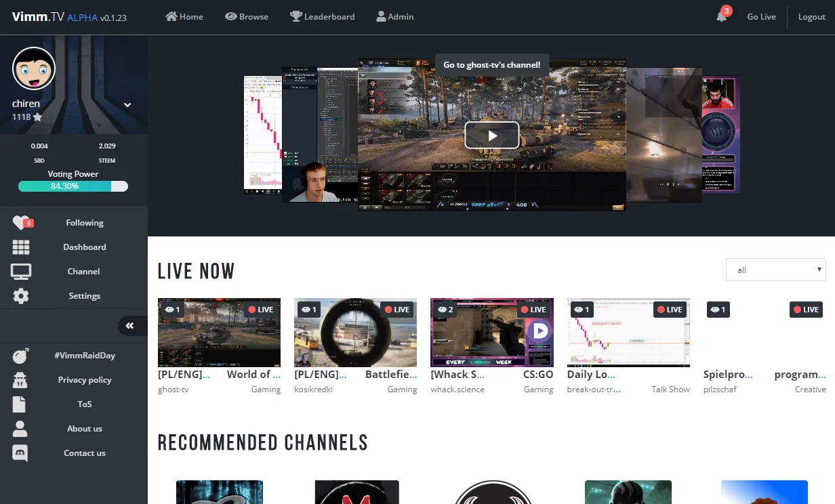The width and height of the screenshot is (835, 504).
Task: Click the carousel preview with candlestick chart
Action: tap(263, 135)
